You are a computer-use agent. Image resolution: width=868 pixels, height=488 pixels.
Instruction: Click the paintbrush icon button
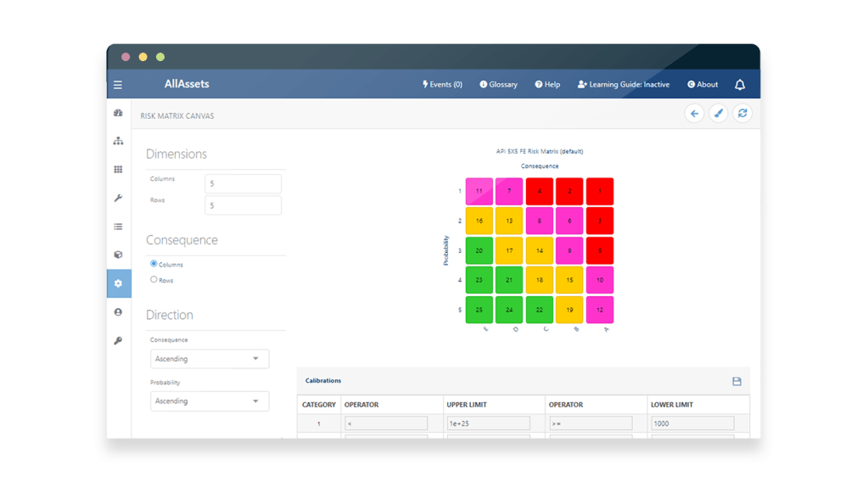(x=719, y=114)
